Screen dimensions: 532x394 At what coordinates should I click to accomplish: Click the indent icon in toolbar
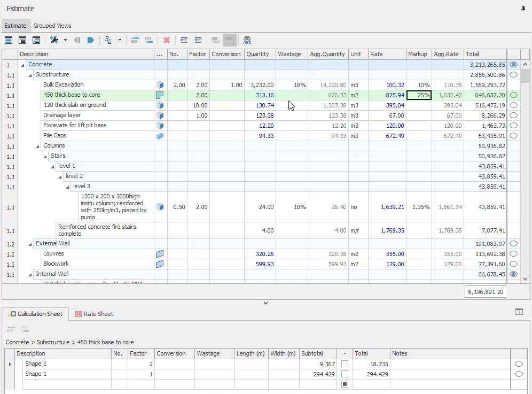point(198,40)
